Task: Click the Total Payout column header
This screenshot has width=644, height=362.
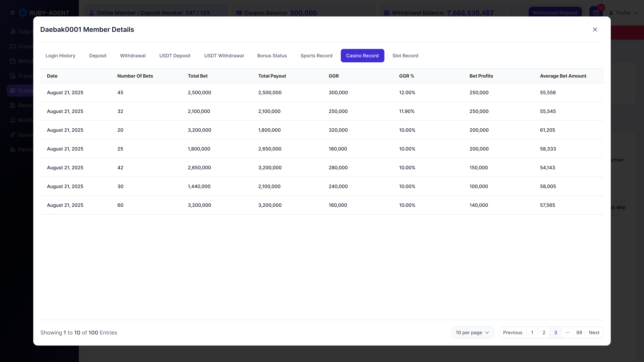Action: tap(272, 76)
